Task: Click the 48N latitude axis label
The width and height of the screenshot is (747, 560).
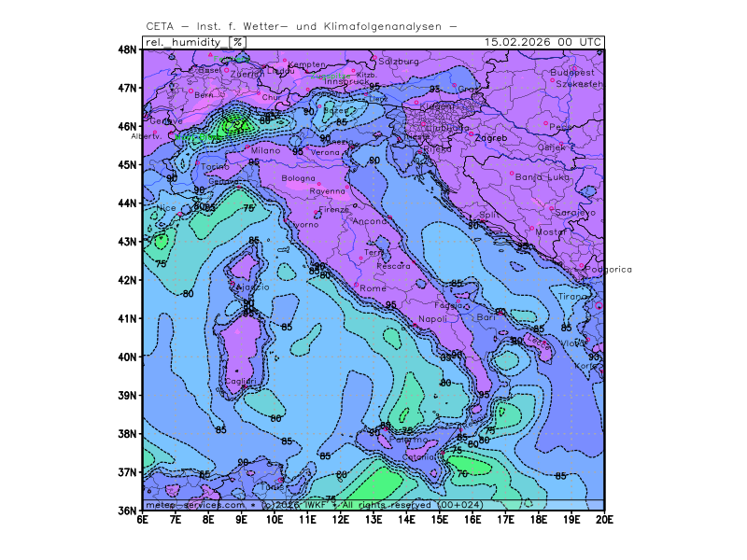Action: tap(127, 49)
